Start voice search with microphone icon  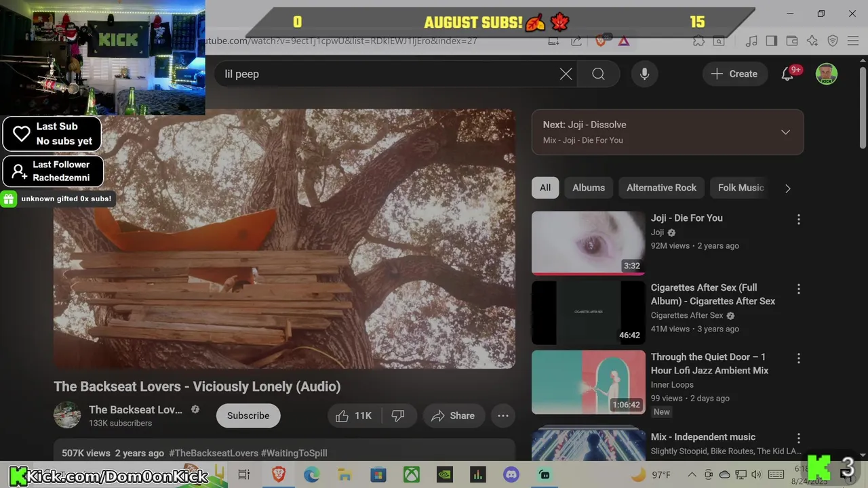pyautogui.click(x=644, y=74)
